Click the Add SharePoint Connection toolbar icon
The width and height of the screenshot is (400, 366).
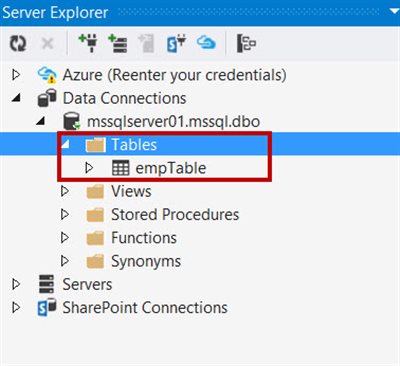pyautogui.click(x=176, y=44)
